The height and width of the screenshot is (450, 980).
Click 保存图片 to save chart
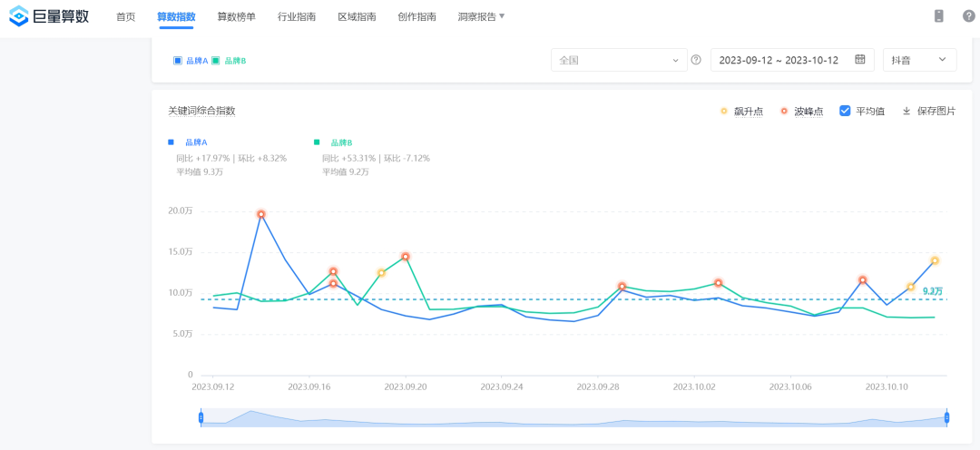point(929,112)
